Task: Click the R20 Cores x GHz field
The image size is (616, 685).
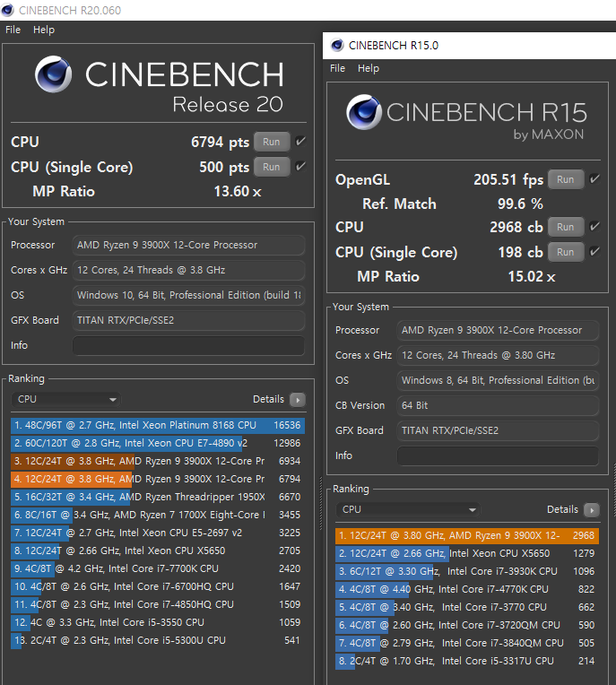Action: click(188, 270)
